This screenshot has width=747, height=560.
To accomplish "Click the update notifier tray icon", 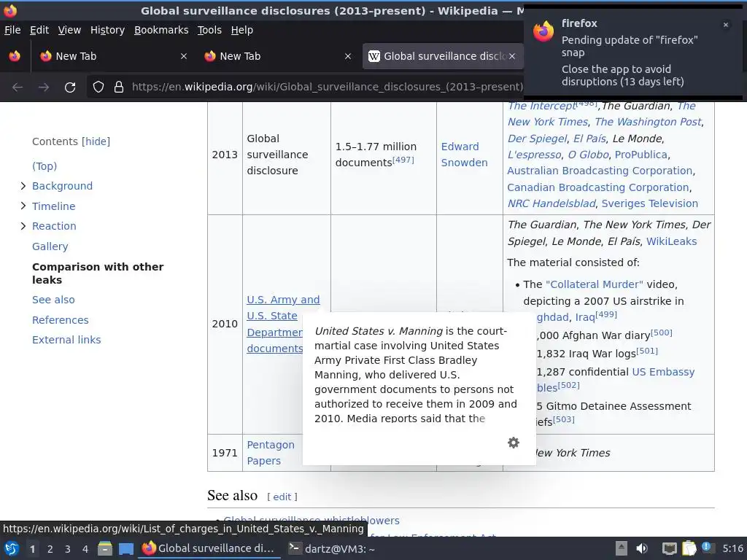I will click(706, 547).
